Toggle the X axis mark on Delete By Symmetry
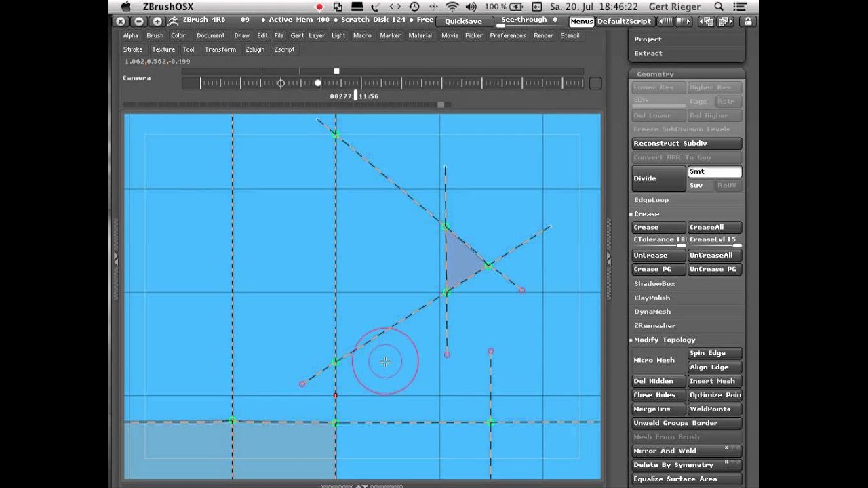 [x=726, y=462]
